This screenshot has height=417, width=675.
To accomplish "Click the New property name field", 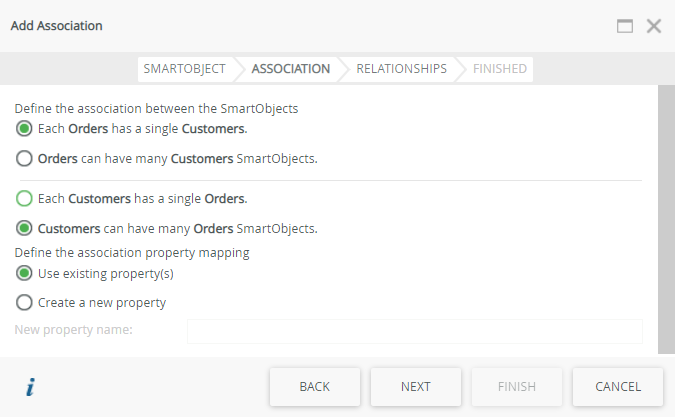I will point(414,331).
